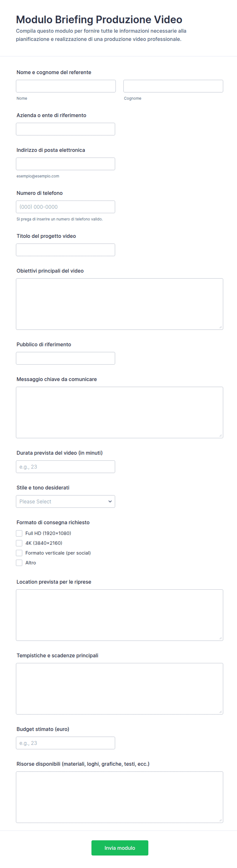Image resolution: width=237 pixels, height=868 pixels.
Task: Click the Tempistiche e scadenze principali textarea
Action: pos(120,689)
